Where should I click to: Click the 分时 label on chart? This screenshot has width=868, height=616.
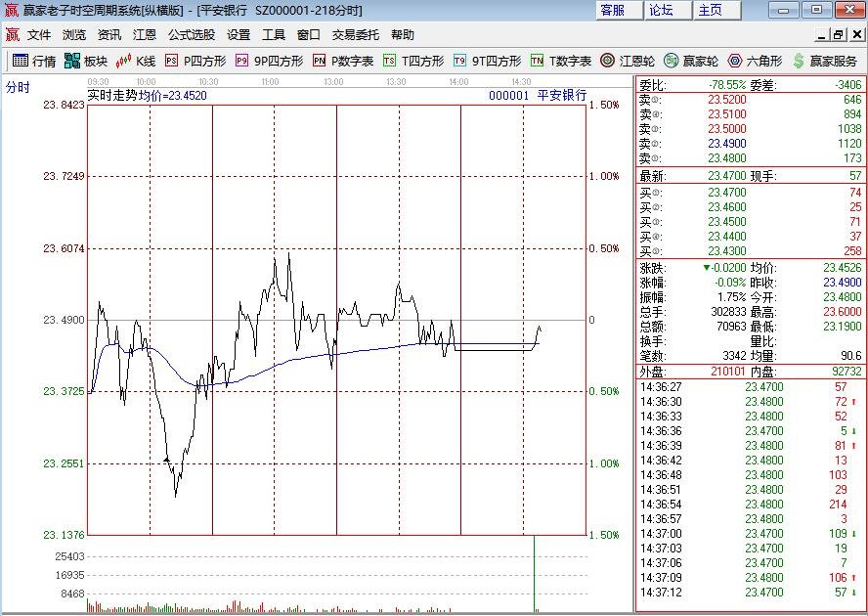[x=18, y=87]
